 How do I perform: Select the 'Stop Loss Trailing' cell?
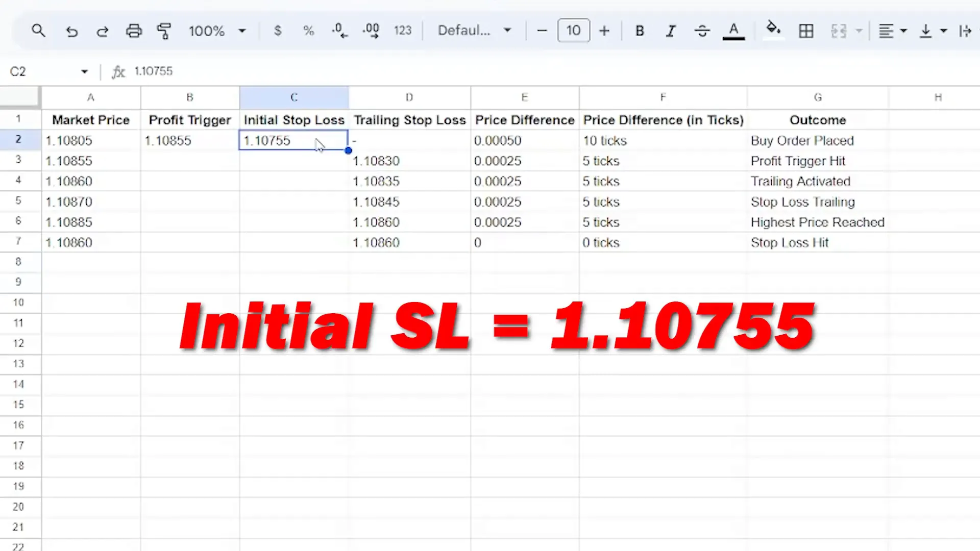coord(818,202)
